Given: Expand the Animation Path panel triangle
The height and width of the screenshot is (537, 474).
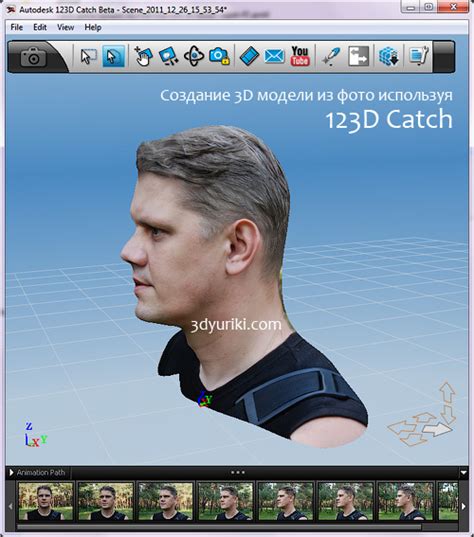Looking at the screenshot, I should tap(11, 473).
